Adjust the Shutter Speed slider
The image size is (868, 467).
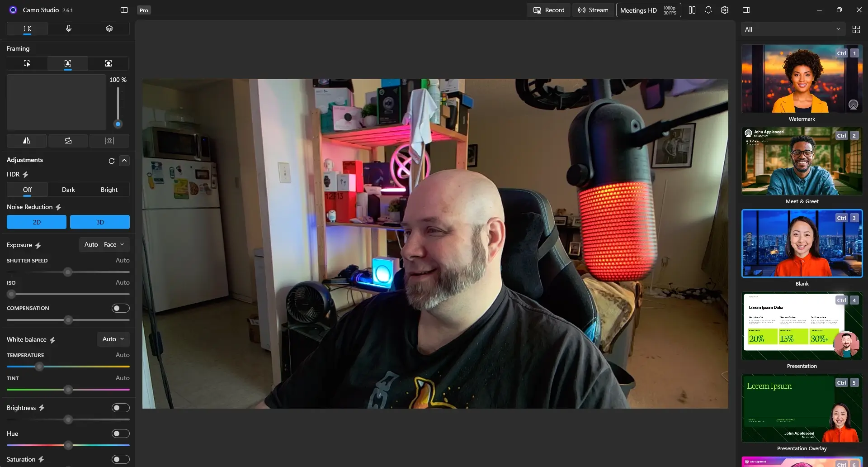[x=68, y=272]
